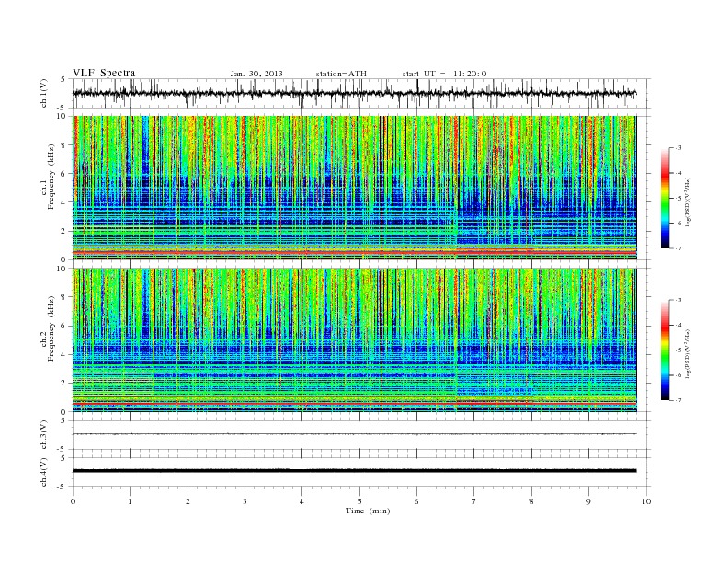Click time axis tick label '5'
Viewport: 728px width, 563px height.
359,501
